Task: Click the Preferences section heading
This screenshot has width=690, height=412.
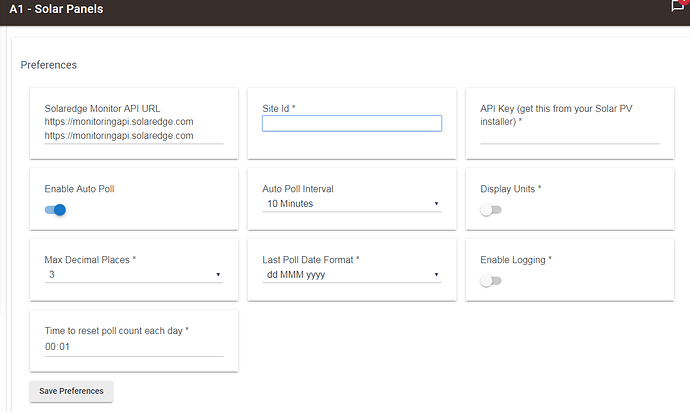Action: click(x=48, y=65)
